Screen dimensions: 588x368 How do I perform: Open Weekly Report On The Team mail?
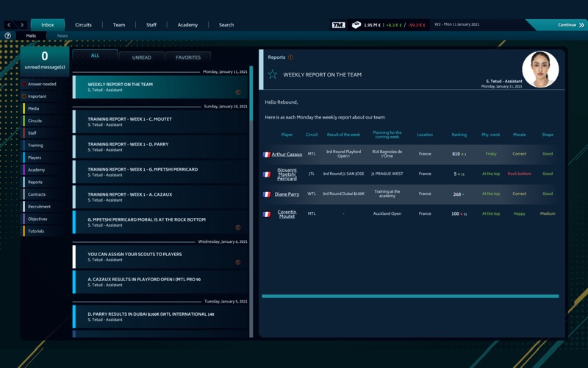click(160, 87)
